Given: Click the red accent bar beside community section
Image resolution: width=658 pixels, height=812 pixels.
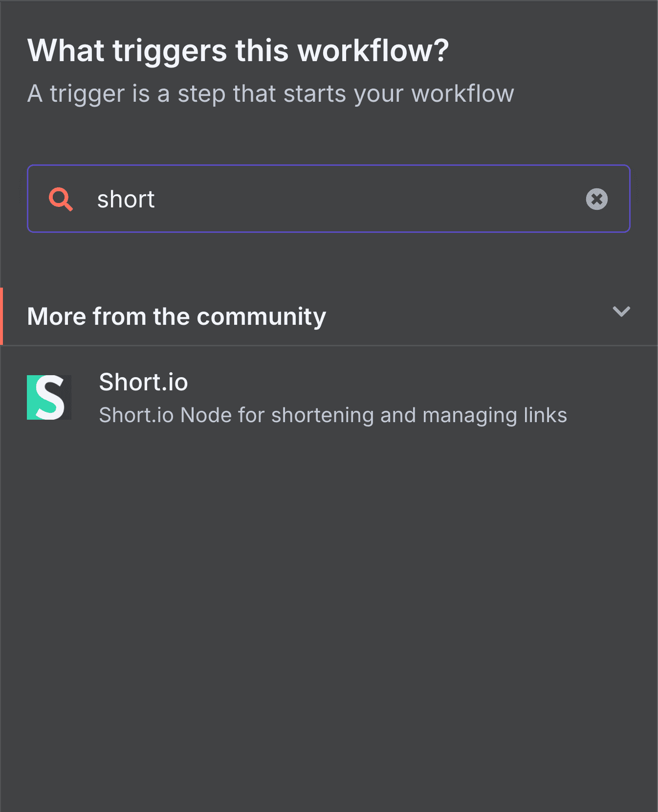Looking at the screenshot, I should (2, 316).
